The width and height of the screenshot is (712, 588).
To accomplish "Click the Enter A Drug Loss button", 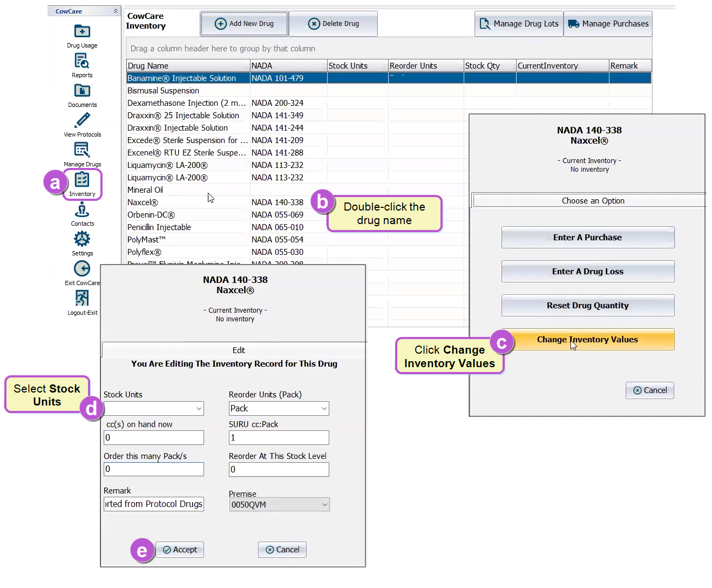I will pos(588,272).
